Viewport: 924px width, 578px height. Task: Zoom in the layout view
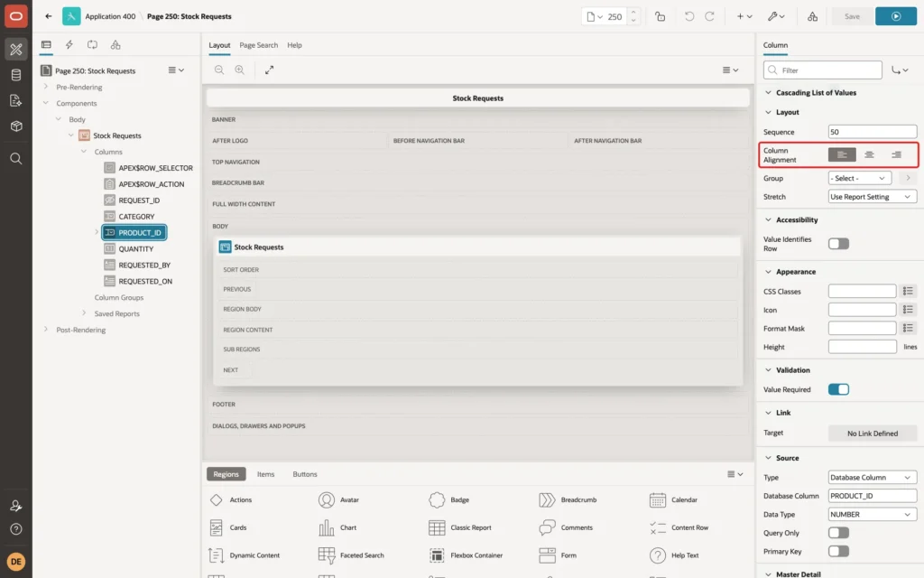240,70
